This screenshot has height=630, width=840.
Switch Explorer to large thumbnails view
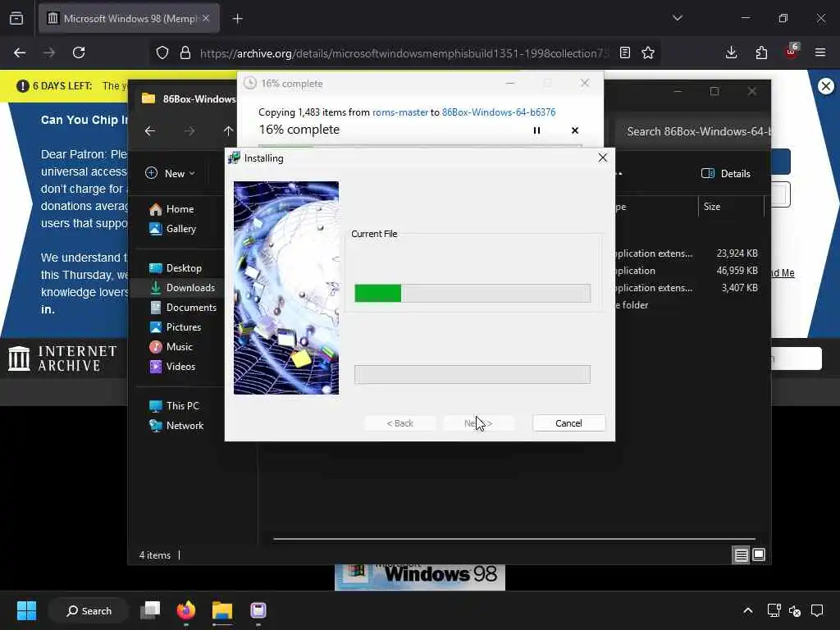pos(759,555)
